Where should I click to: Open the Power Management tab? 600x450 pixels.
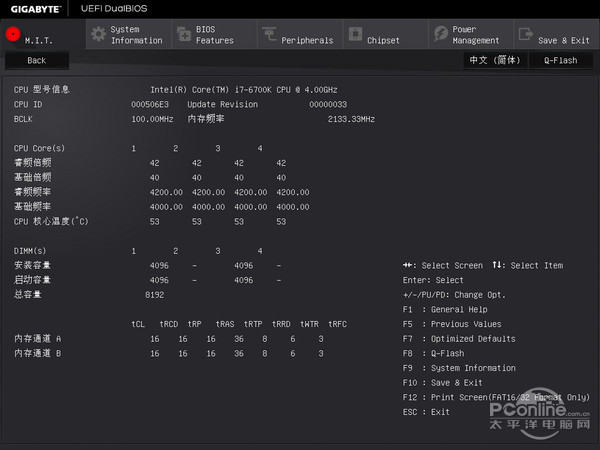click(478, 35)
